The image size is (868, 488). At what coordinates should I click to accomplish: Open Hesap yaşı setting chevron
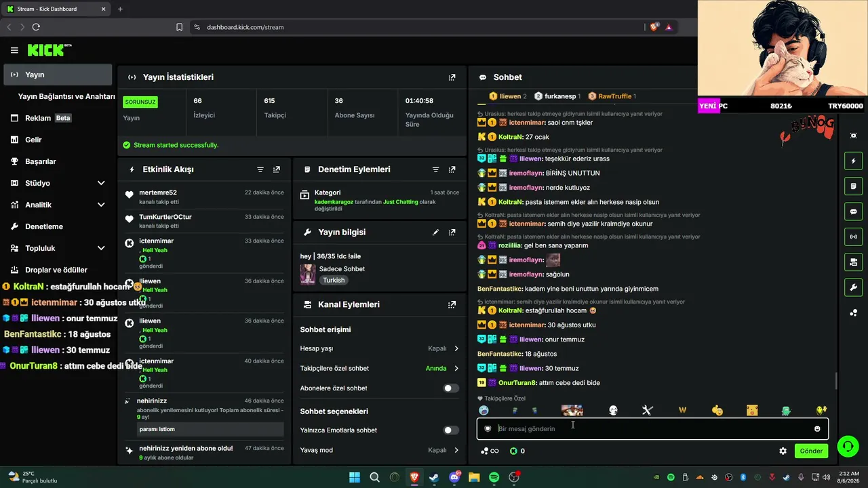456,348
